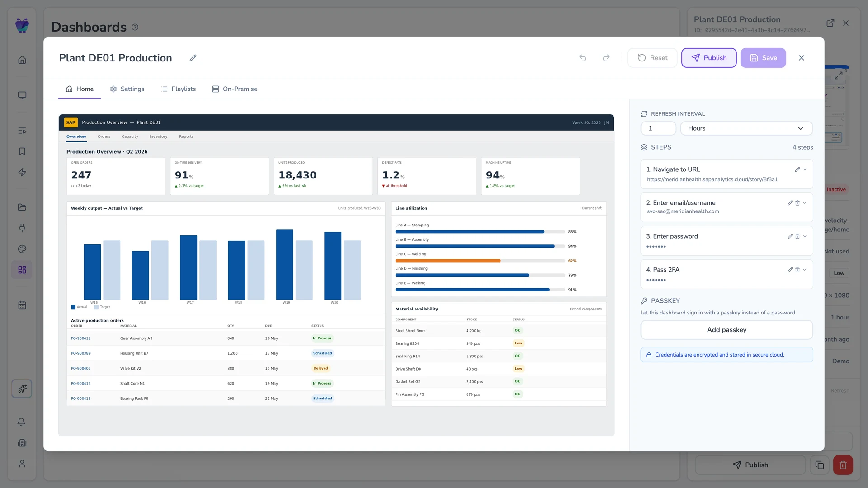This screenshot has height=488, width=868.
Task: Redo the last change
Action: 606,58
